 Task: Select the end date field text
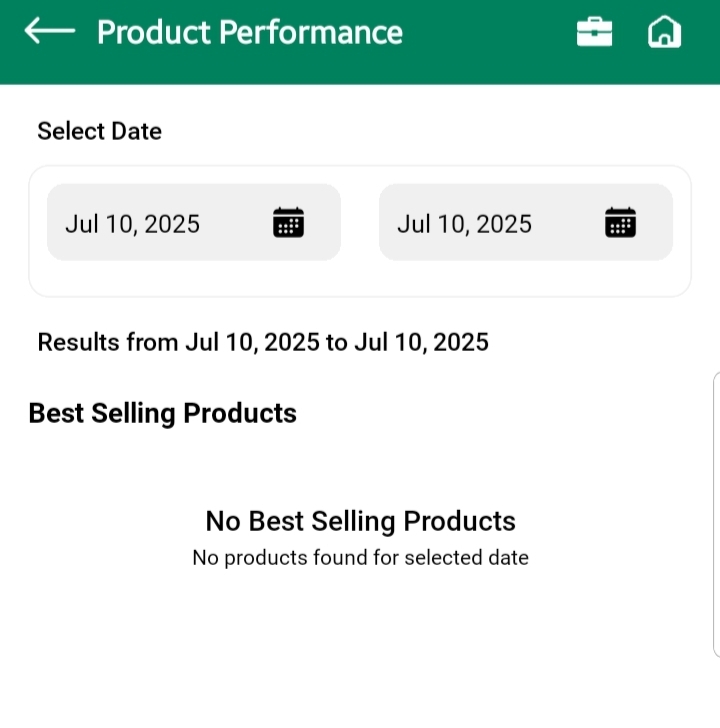(x=464, y=224)
